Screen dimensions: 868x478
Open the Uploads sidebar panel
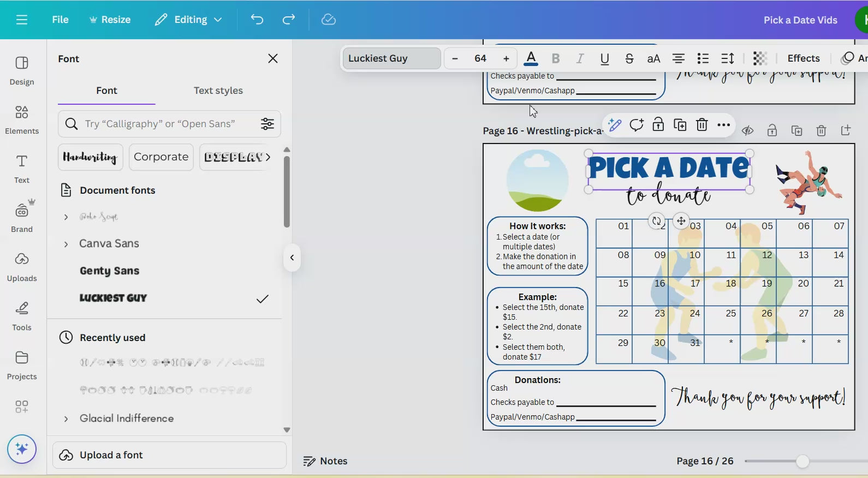tap(22, 266)
